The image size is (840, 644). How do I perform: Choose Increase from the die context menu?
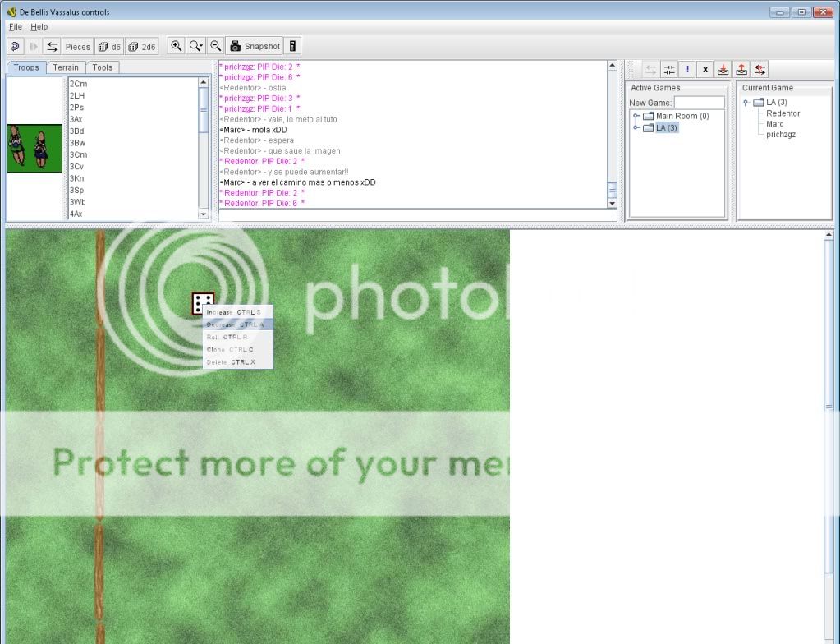click(238, 312)
